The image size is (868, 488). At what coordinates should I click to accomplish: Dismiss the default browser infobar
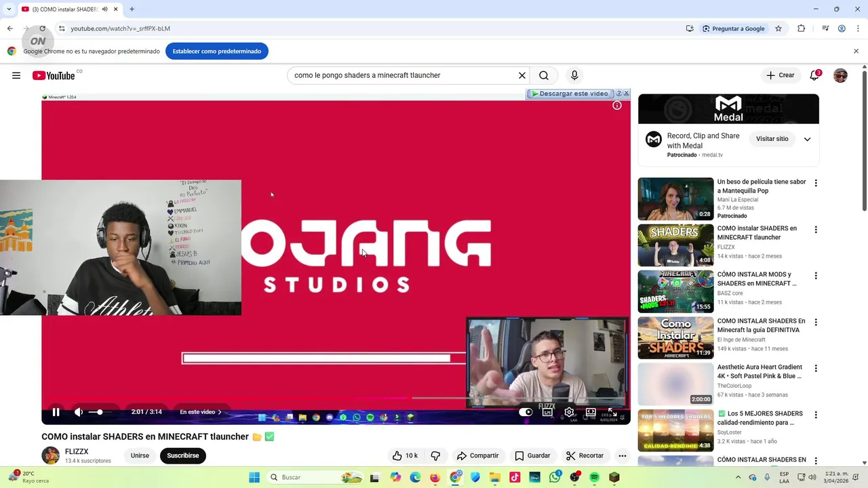856,52
